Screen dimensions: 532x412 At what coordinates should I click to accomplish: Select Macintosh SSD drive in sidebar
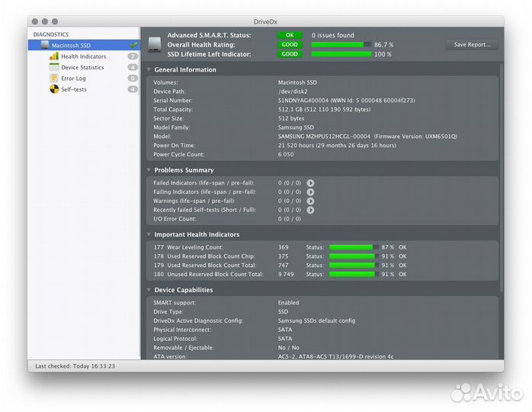84,45
